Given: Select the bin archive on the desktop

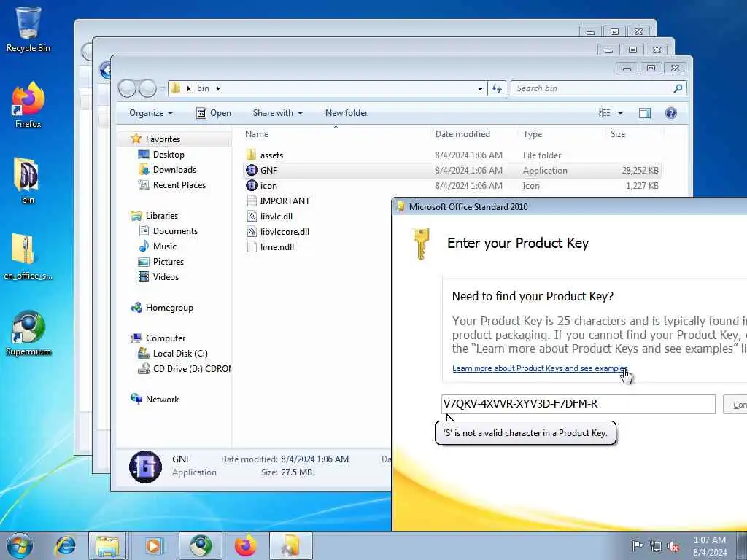Looking at the screenshot, I should (x=28, y=181).
